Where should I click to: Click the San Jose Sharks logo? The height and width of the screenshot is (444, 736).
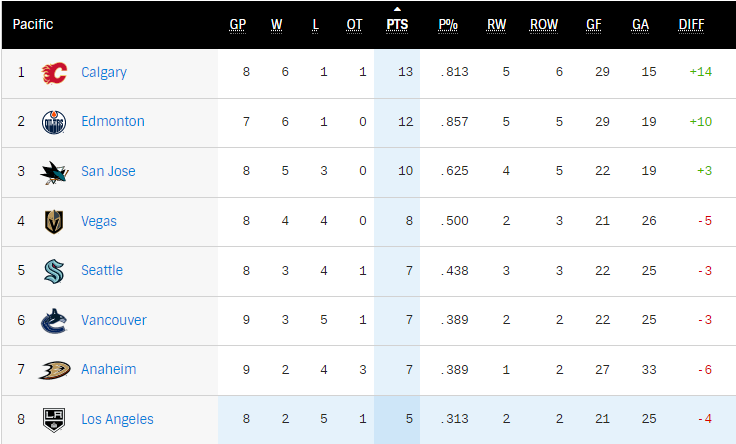54,173
